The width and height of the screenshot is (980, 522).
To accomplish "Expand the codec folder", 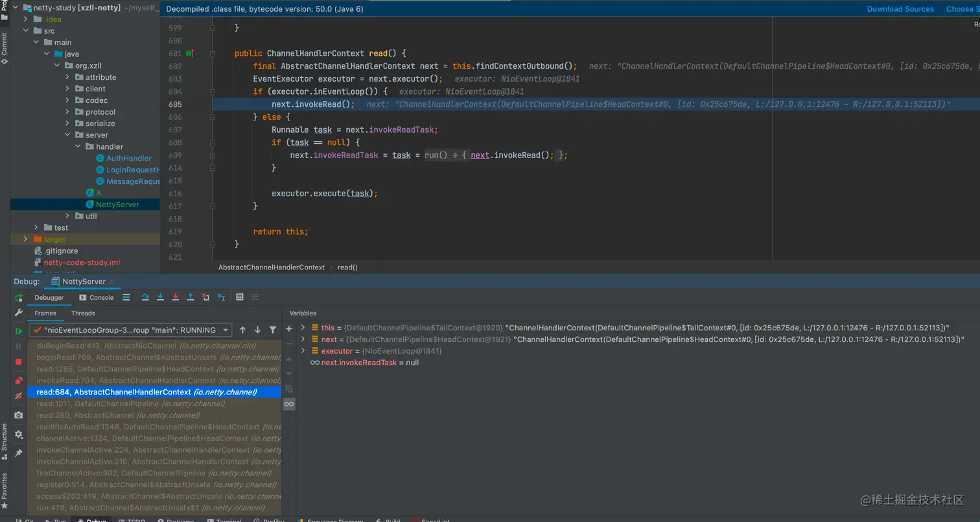I will pos(67,100).
